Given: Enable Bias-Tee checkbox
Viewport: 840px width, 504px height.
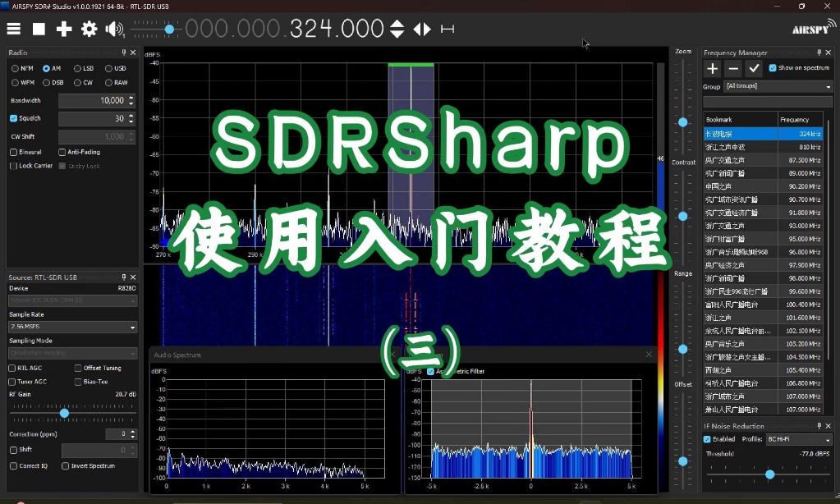Looking at the screenshot, I should coord(78,382).
